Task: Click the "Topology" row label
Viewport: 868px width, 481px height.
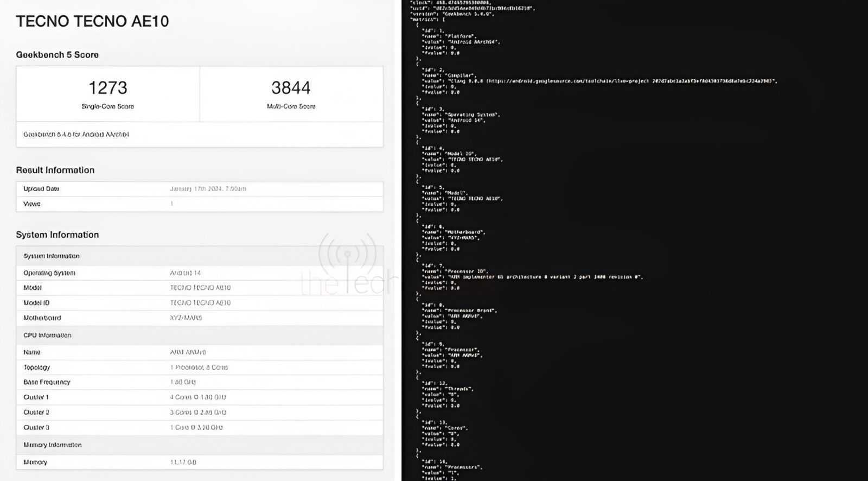Action: [x=36, y=368]
